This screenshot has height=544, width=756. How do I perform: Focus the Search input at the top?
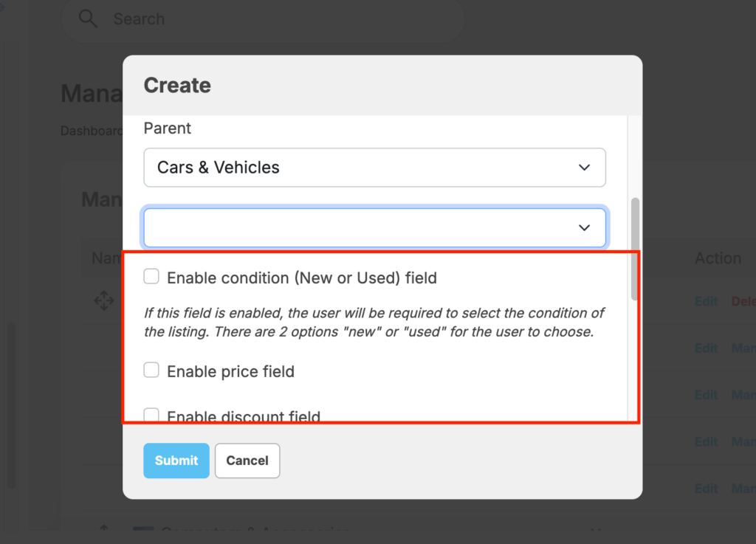click(x=281, y=19)
